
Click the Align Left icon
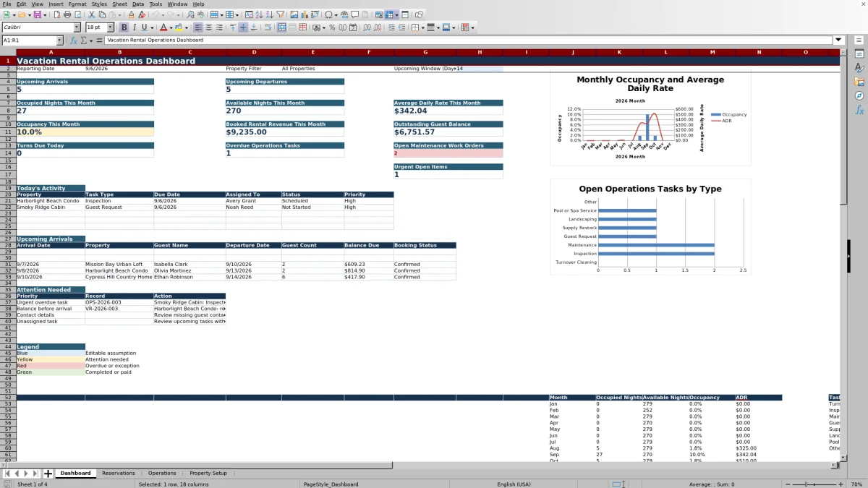[x=197, y=27]
